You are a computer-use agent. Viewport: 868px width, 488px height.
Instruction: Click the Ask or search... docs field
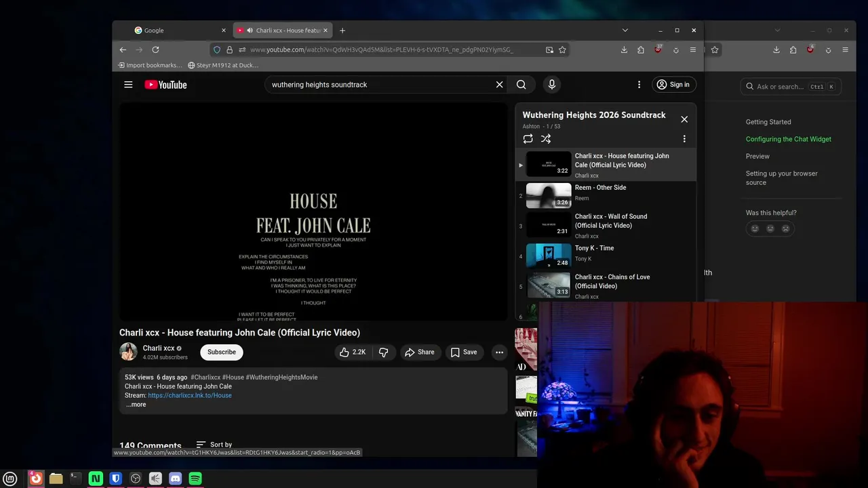pos(791,86)
